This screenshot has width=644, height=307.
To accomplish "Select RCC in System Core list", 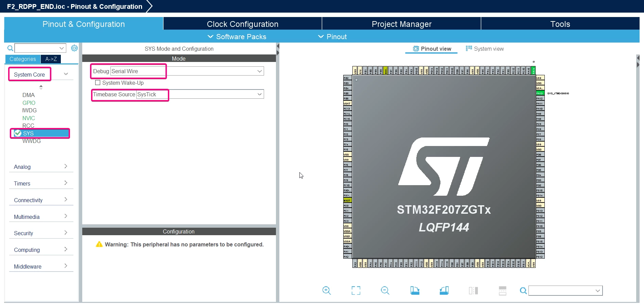I will point(28,126).
